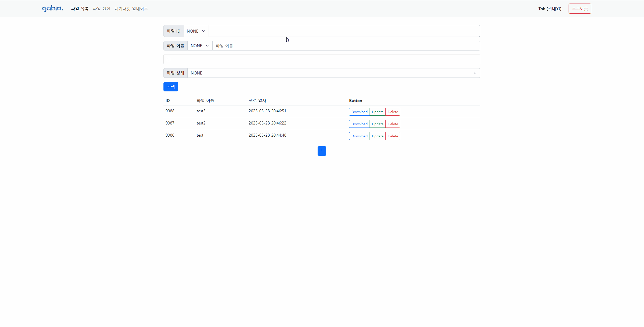Click the 파일 ID label
This screenshot has width=644, height=327.
174,31
